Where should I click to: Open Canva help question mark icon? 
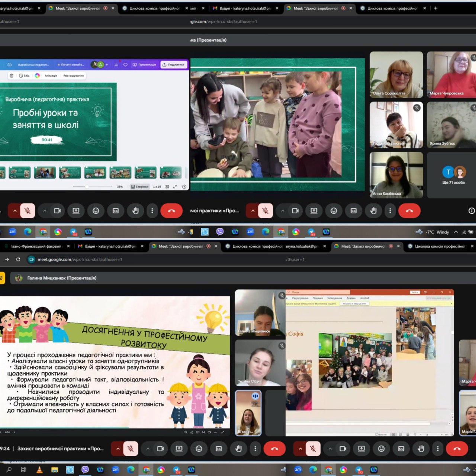pos(184,187)
